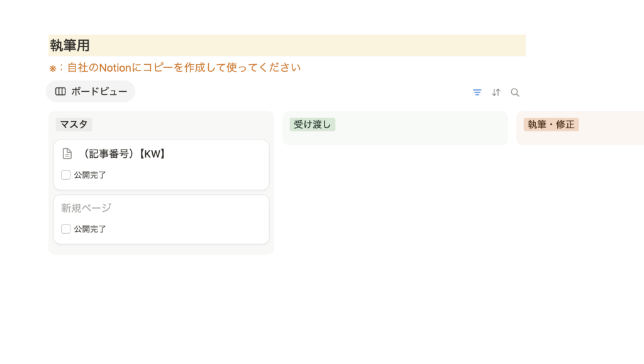
Task: Click the page document icon on （記事番号）card
Action: click(67, 153)
